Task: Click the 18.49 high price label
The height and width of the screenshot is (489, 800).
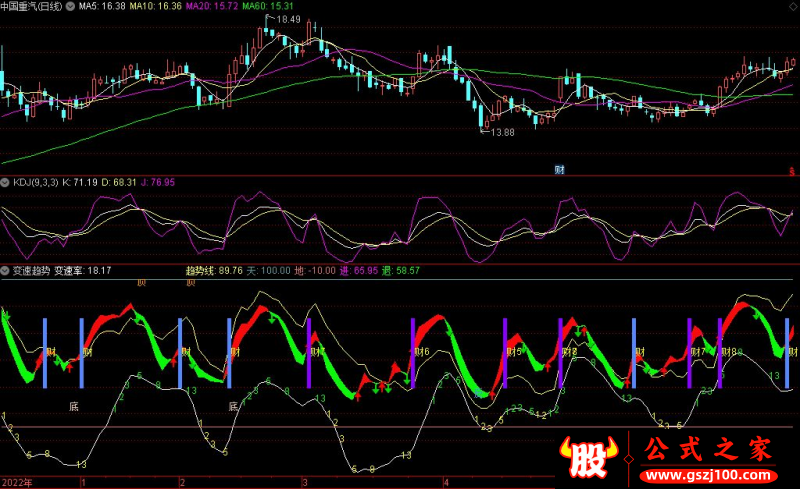Action: point(287,19)
